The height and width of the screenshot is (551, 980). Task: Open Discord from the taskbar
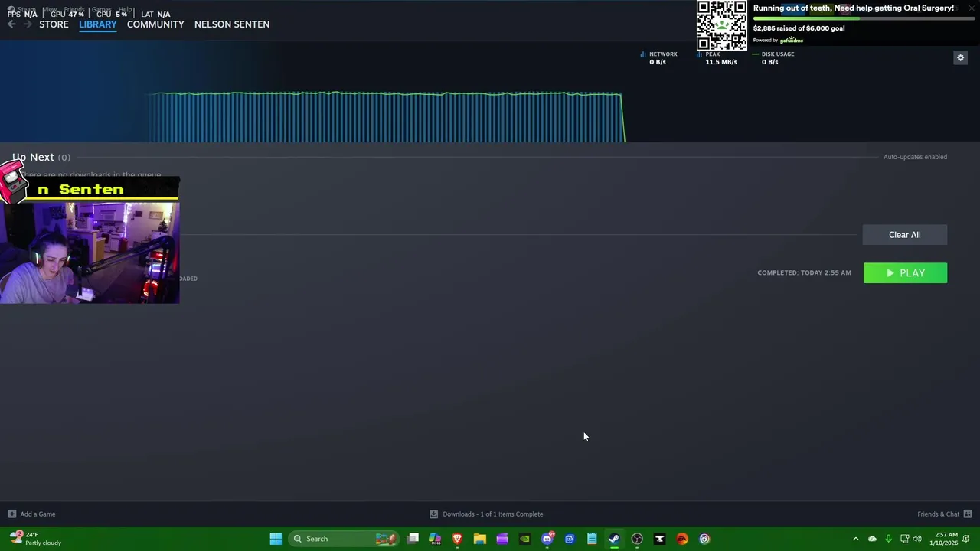(547, 539)
